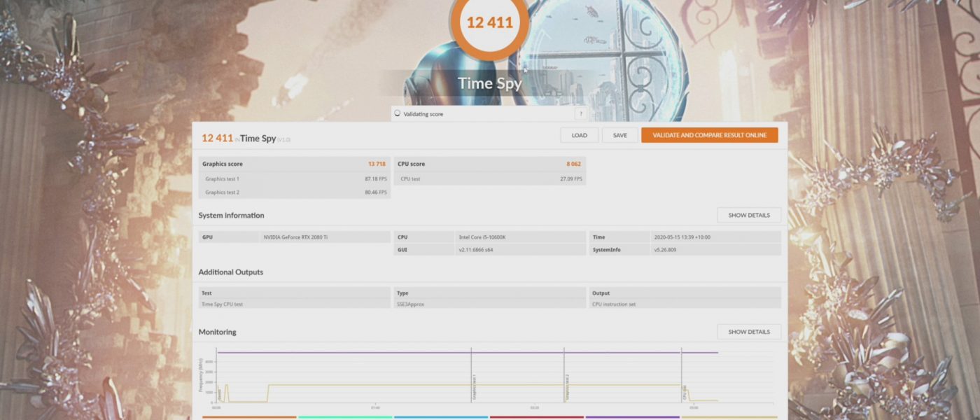Click the 80.46 FPS value
The height and width of the screenshot is (420, 980).
click(376, 192)
